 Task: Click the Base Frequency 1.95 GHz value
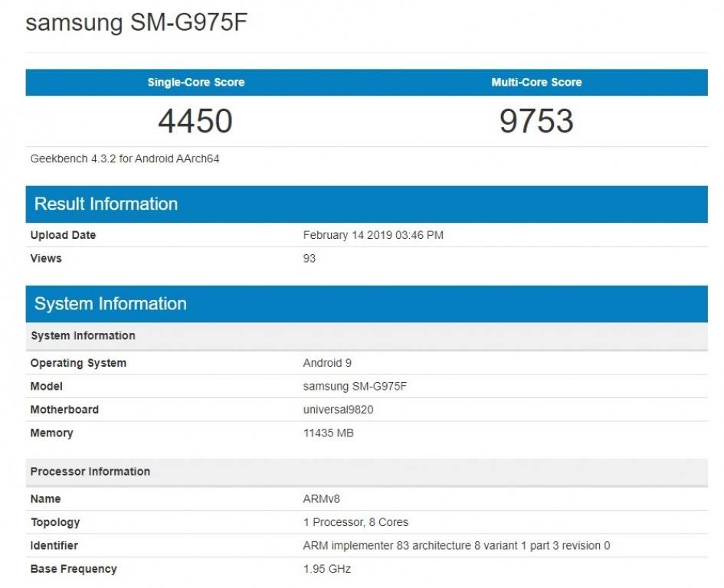coord(327,569)
